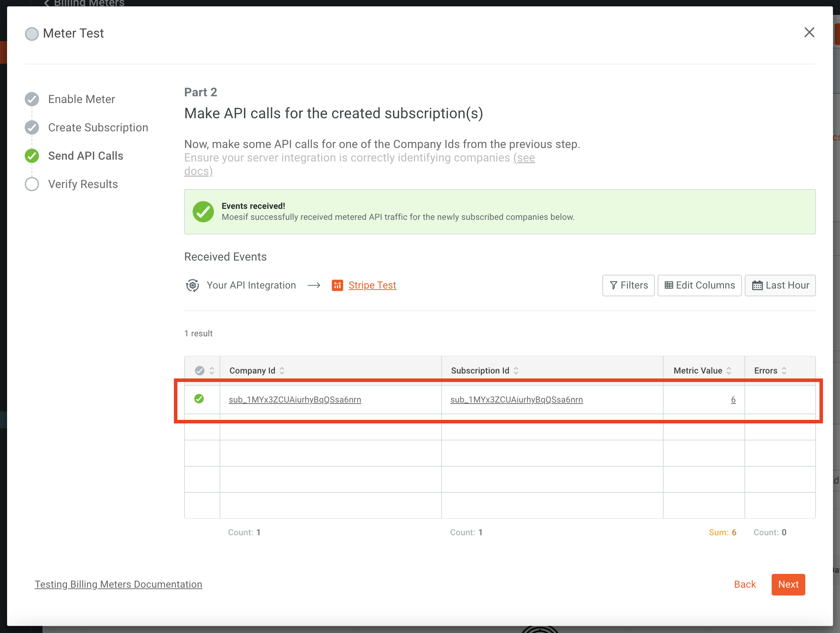
Task: Click the Stripe Test Moesif logo icon
Action: 337,285
